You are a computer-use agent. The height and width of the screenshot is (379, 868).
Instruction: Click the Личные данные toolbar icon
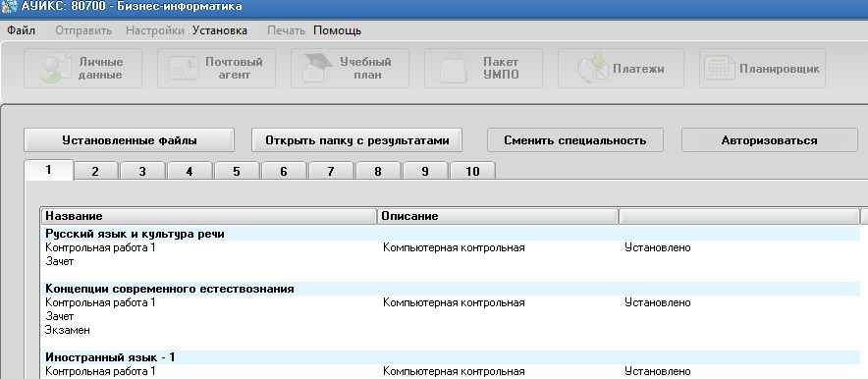[x=83, y=68]
